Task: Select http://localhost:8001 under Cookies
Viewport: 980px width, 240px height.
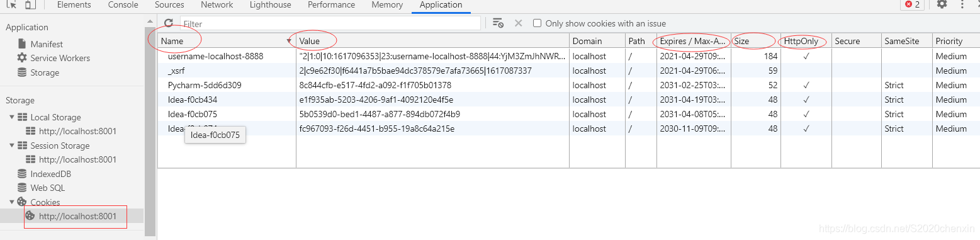Action: pyautogui.click(x=77, y=216)
